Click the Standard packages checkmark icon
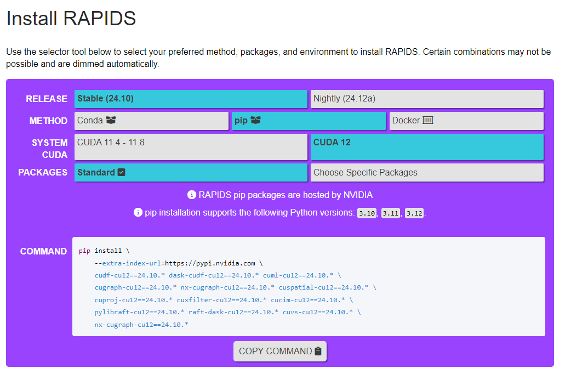588x385 pixels. pos(121,172)
